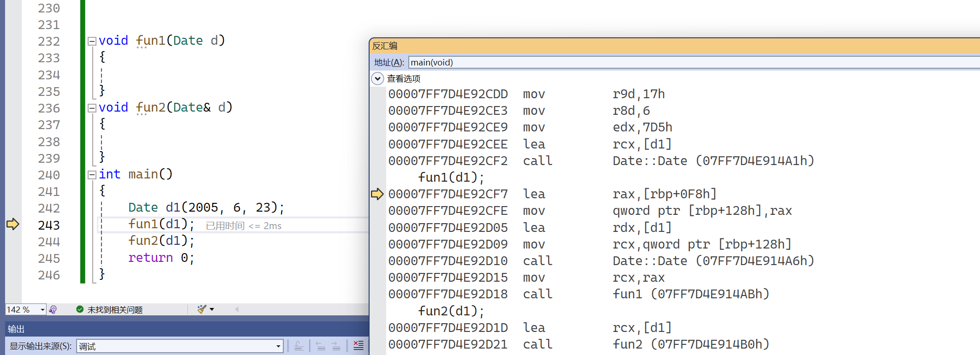Viewport: 980px width, 355px height.
Task: Click the 'r8d,6' operand
Action: click(x=631, y=111)
